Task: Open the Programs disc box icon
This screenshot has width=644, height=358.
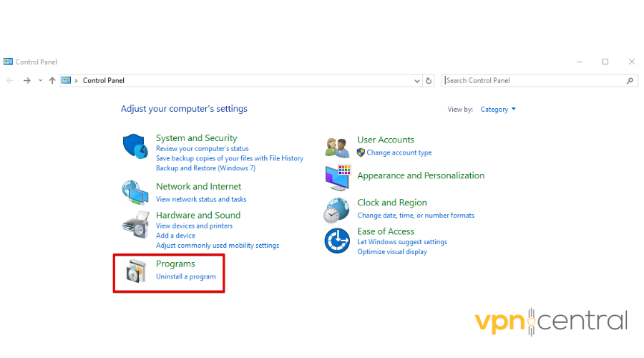Action: coord(135,271)
